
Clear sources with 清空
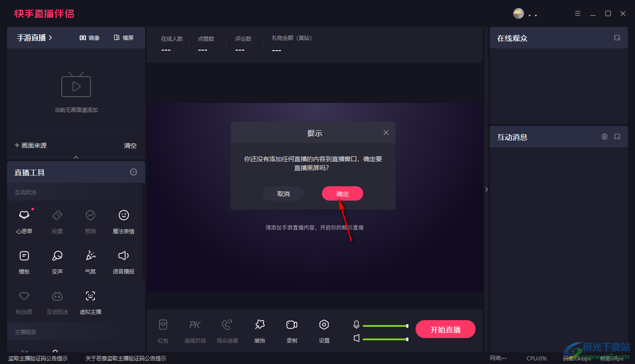click(130, 146)
